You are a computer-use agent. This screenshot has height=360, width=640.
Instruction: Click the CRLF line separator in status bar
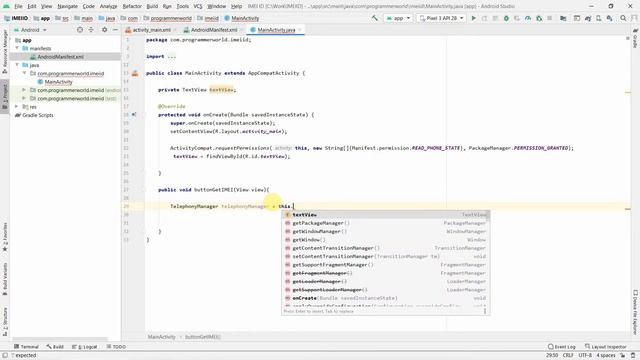pyautogui.click(x=568, y=356)
